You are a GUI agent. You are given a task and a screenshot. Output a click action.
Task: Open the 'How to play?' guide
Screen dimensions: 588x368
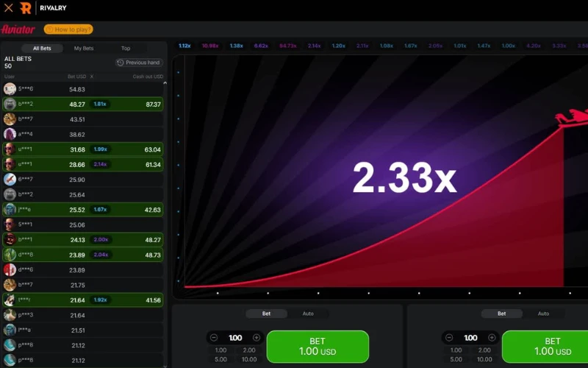(68, 29)
